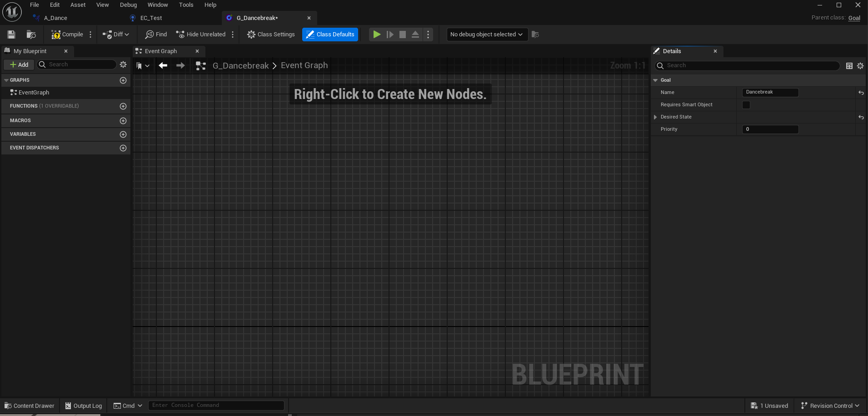Open Details property matrix grid icon
This screenshot has width=868, height=416.
point(849,66)
